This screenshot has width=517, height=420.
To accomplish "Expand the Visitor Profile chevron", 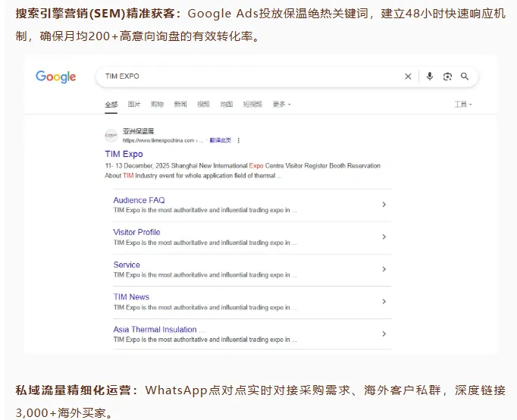I will click(x=384, y=237).
